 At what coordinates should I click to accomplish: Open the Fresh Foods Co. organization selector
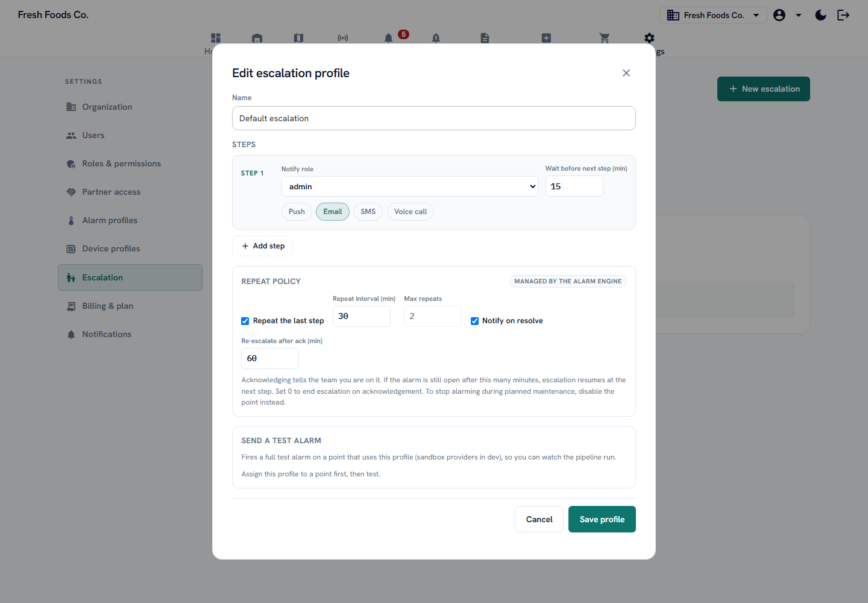click(713, 15)
